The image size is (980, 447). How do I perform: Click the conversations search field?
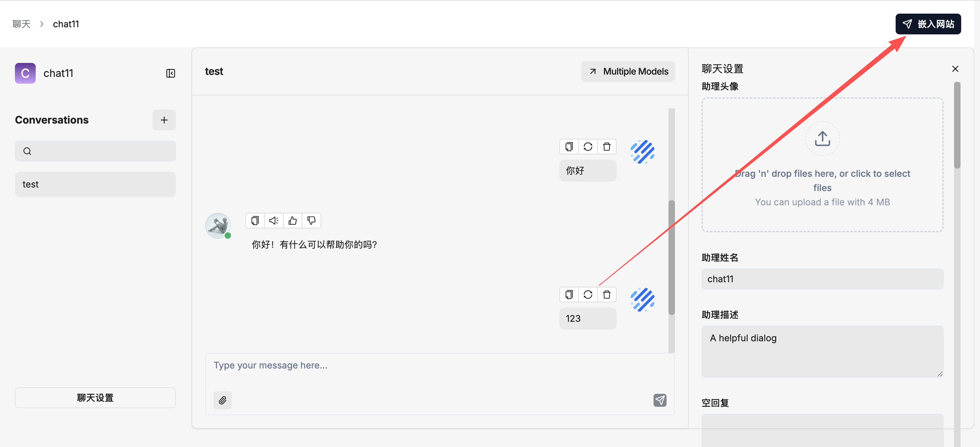(95, 151)
